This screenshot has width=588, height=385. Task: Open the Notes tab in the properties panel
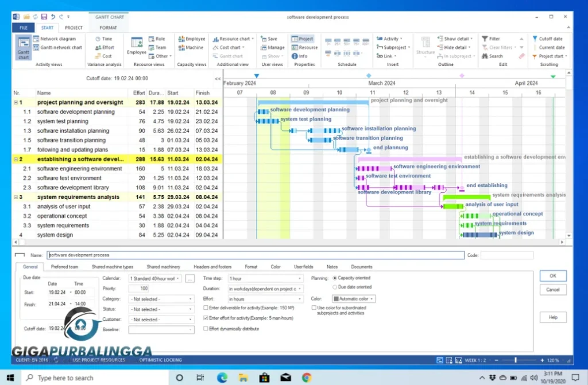(332, 266)
